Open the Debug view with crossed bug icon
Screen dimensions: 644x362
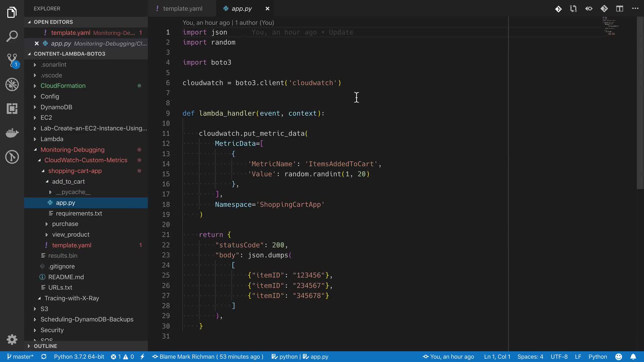point(12,84)
